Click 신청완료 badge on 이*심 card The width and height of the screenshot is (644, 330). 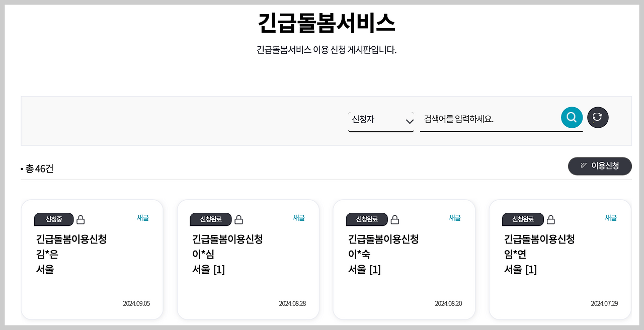point(211,219)
